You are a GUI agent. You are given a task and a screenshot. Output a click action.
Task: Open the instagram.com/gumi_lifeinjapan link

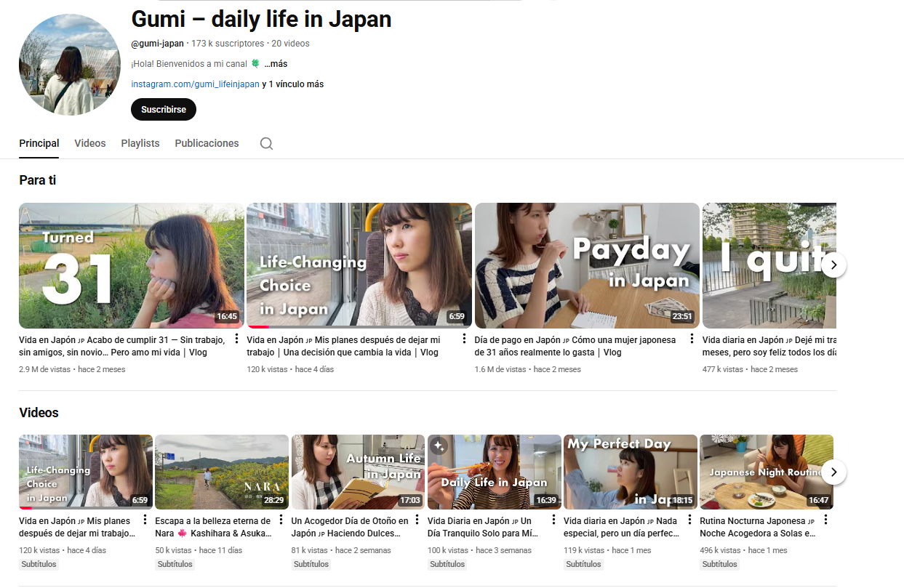(x=195, y=84)
